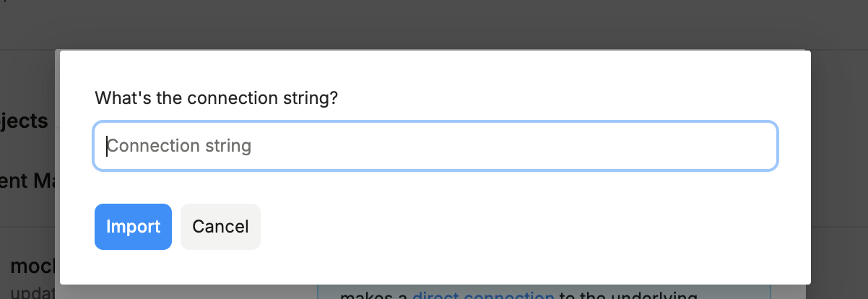Open the "direct connection" link
The width and height of the screenshot is (868, 299).
(482, 295)
